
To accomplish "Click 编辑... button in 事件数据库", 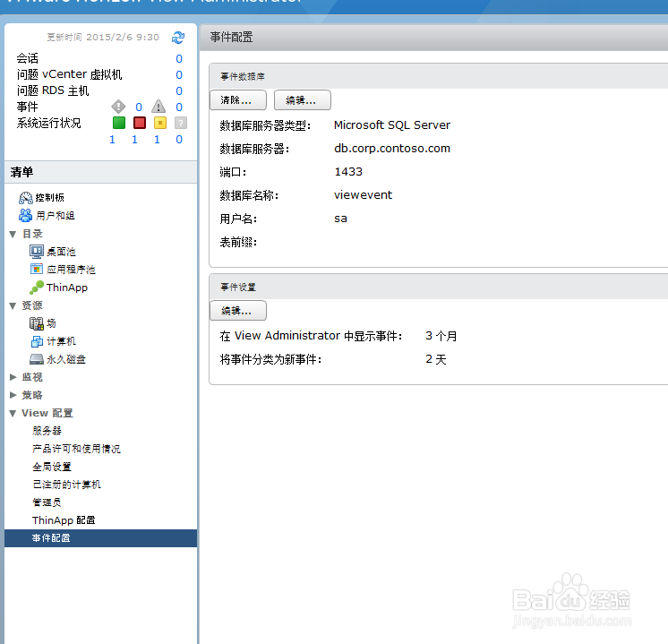I will click(x=303, y=100).
